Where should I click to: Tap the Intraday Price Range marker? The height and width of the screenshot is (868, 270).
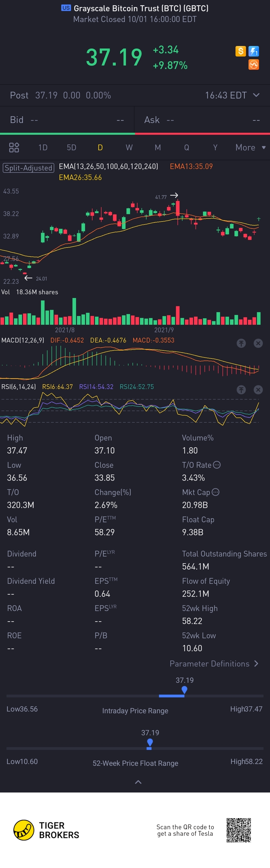(184, 690)
